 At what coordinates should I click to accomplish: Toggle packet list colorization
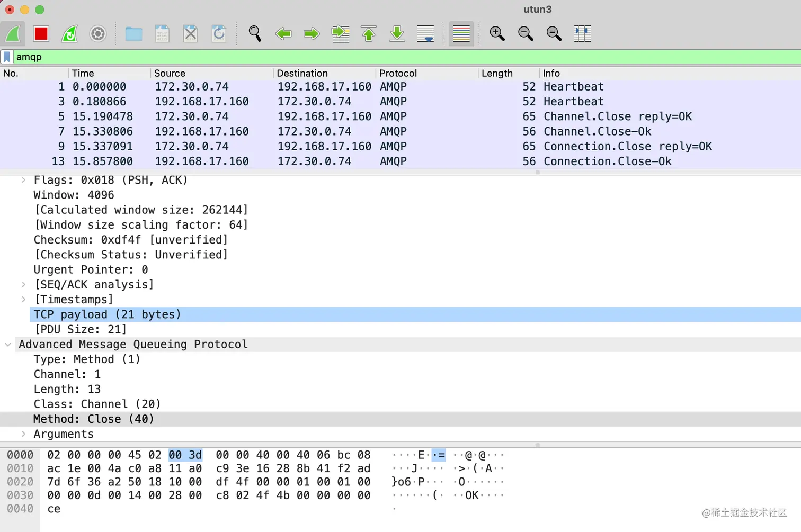point(461,34)
